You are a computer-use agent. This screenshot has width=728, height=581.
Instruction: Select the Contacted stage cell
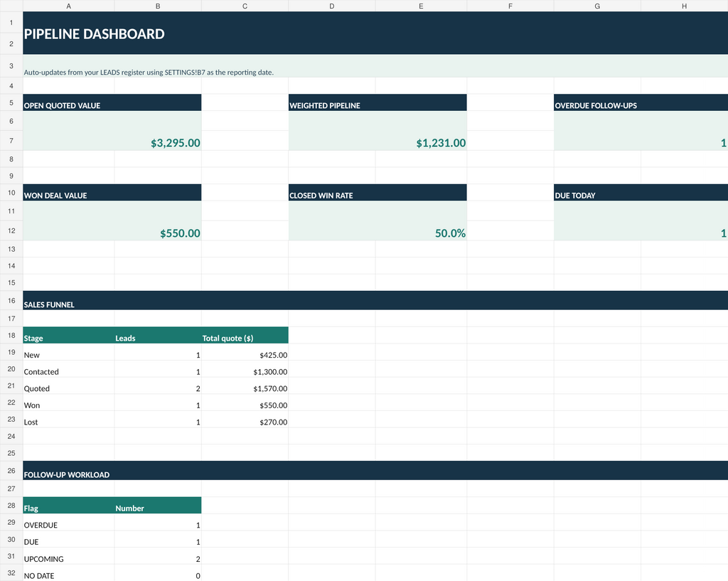click(x=69, y=369)
